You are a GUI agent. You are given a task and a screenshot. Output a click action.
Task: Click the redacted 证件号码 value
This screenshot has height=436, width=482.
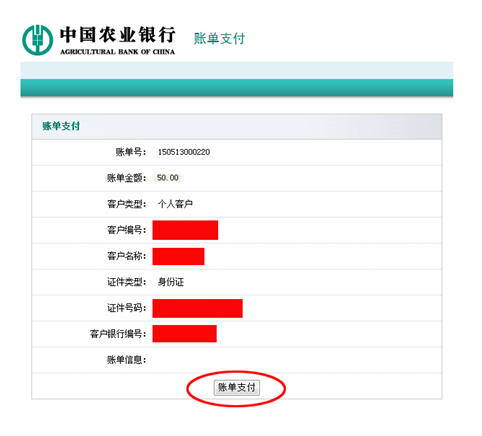[198, 308]
